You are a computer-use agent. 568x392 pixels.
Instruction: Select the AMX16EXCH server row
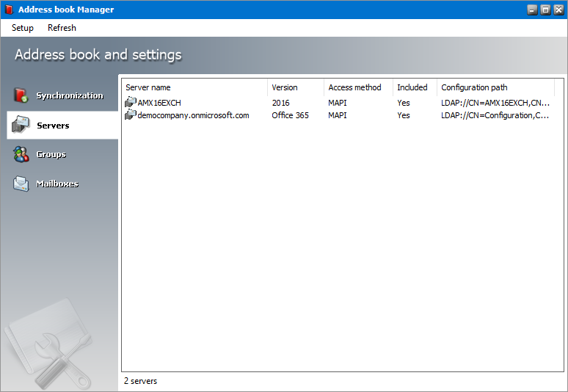click(159, 103)
